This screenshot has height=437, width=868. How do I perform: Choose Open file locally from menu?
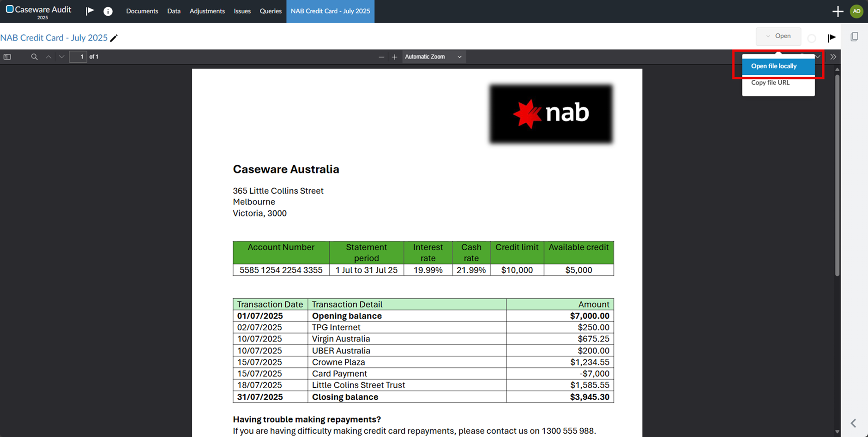(x=778, y=66)
